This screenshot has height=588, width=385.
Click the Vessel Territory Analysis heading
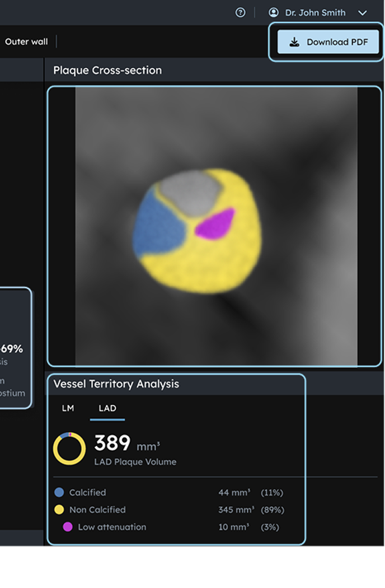(x=116, y=384)
